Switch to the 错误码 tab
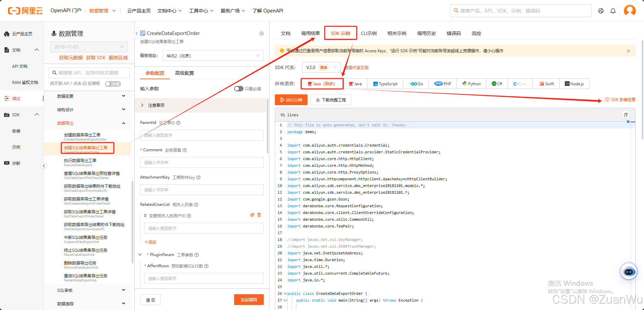 453,33
